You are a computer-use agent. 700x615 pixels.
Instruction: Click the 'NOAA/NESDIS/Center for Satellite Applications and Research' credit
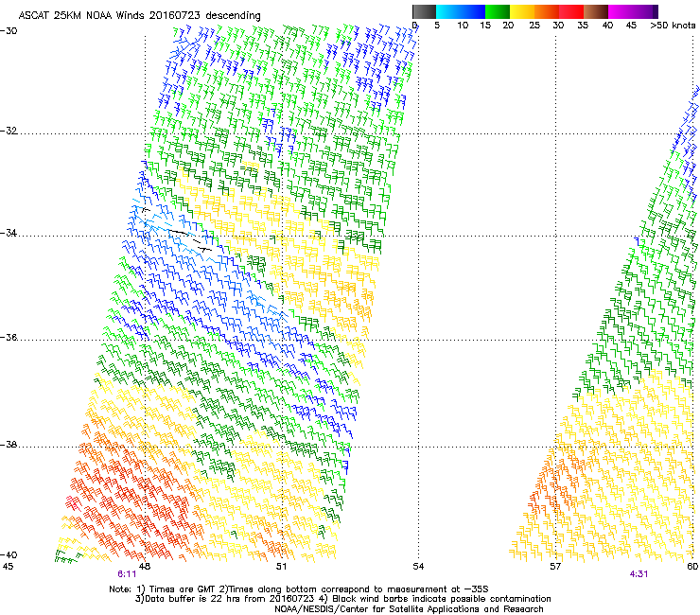[x=409, y=609]
